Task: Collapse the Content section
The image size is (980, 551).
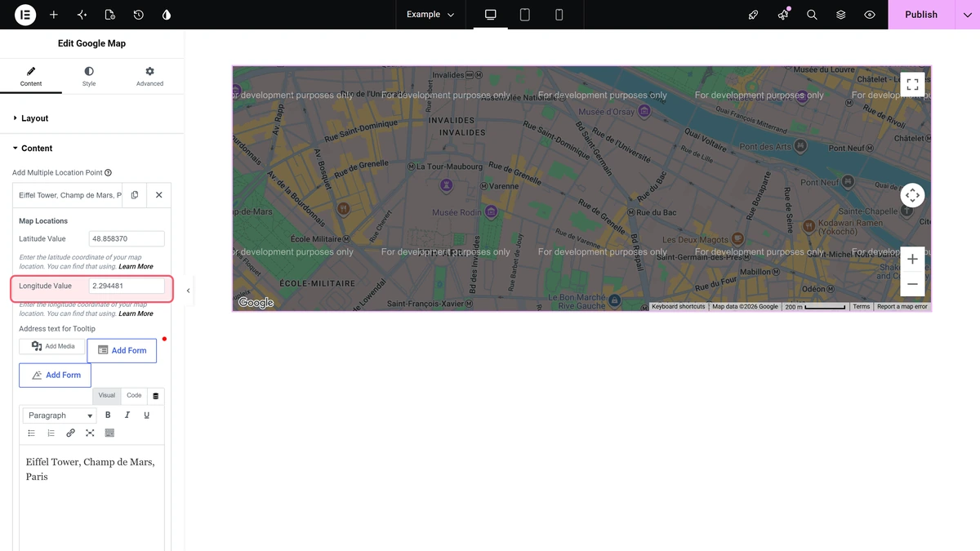Action: tap(91, 149)
